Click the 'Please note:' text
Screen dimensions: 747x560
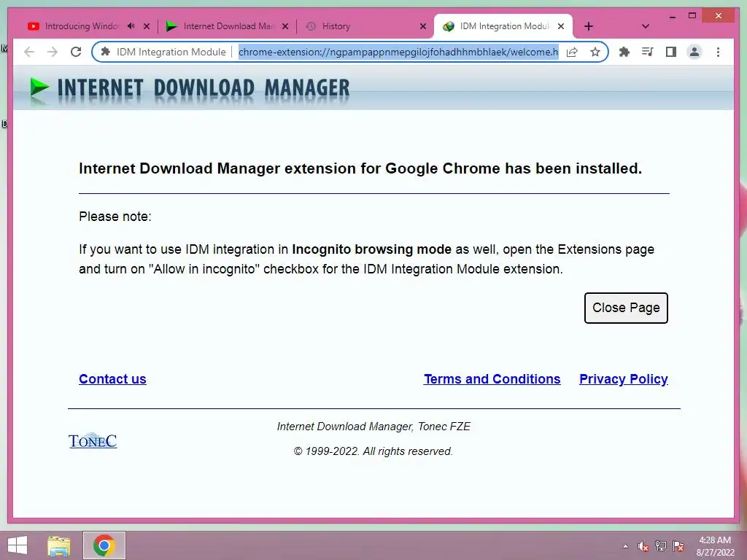pyautogui.click(x=115, y=217)
